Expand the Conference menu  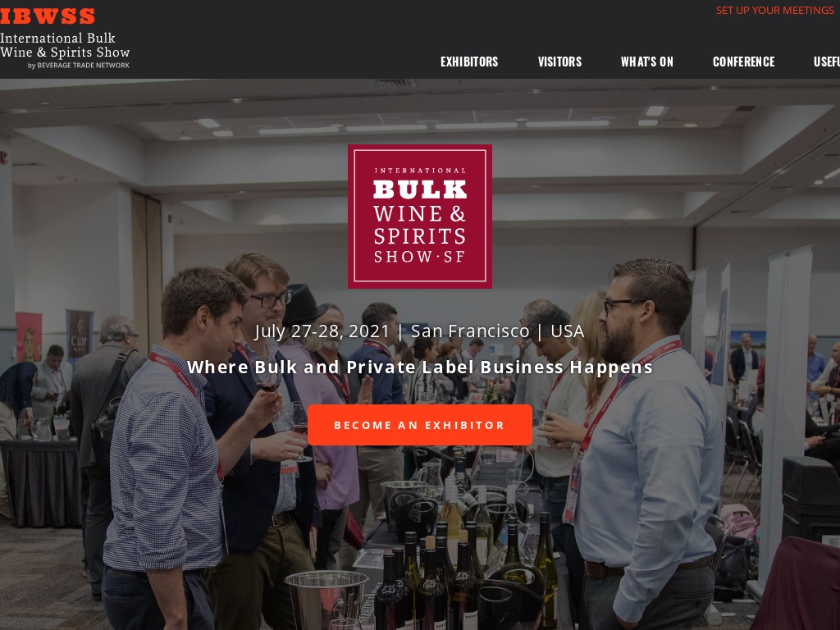[x=743, y=62]
